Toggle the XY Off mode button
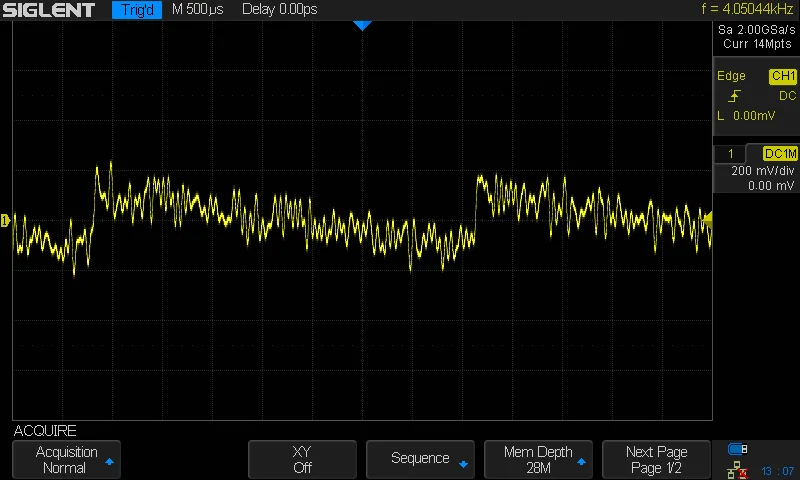This screenshot has height=480, width=800. pos(302,460)
